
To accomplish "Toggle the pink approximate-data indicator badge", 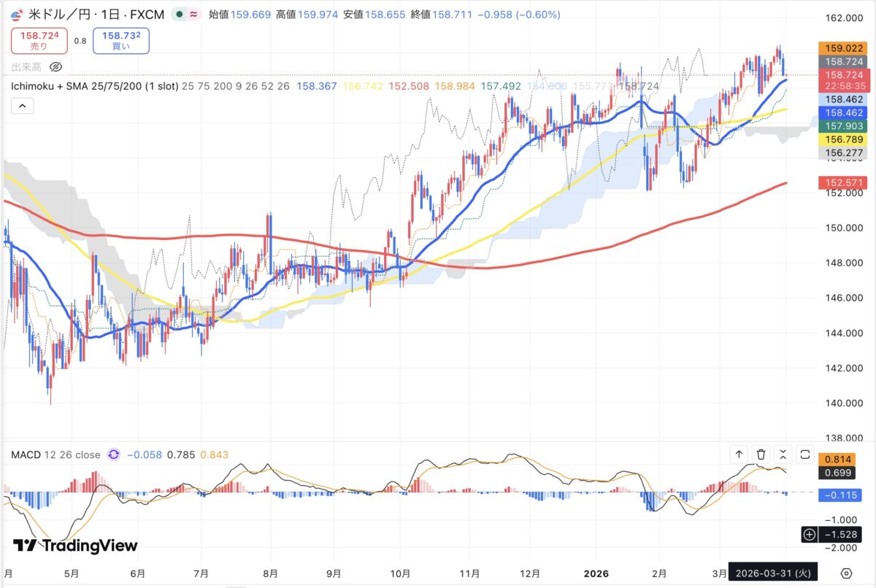I will 193,15.
